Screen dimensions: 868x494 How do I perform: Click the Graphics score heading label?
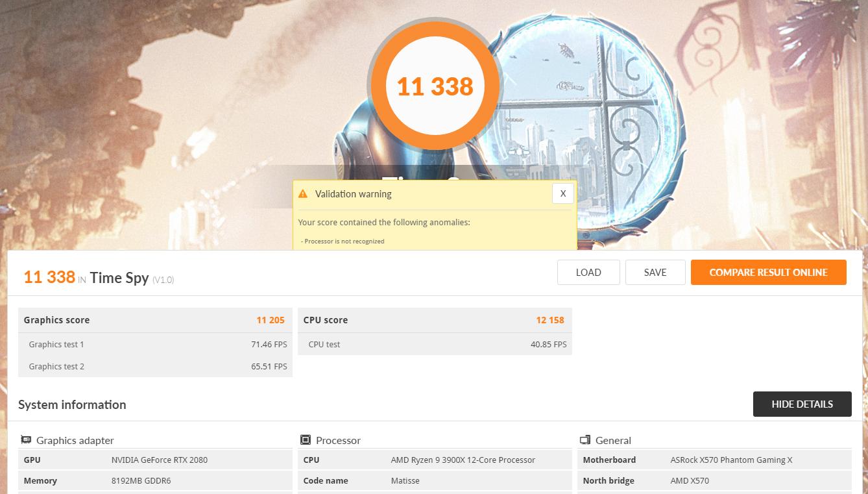pos(57,320)
